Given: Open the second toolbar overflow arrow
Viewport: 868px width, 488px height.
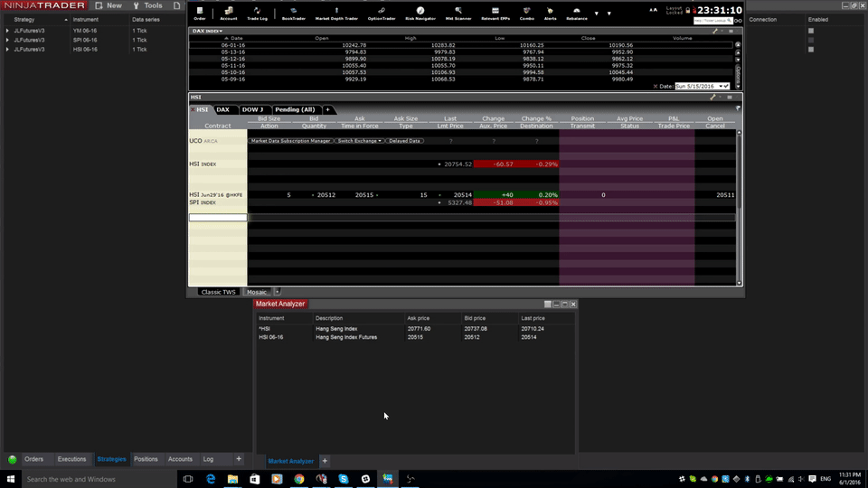Looking at the screenshot, I should 609,14.
